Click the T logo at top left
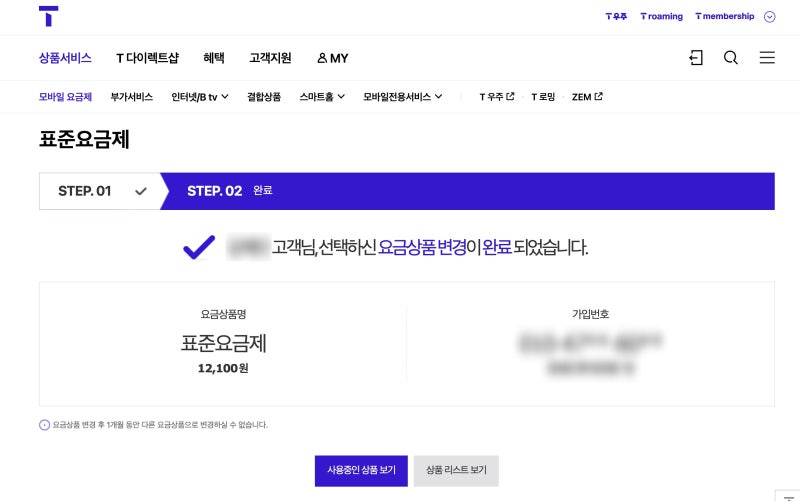 (48, 16)
